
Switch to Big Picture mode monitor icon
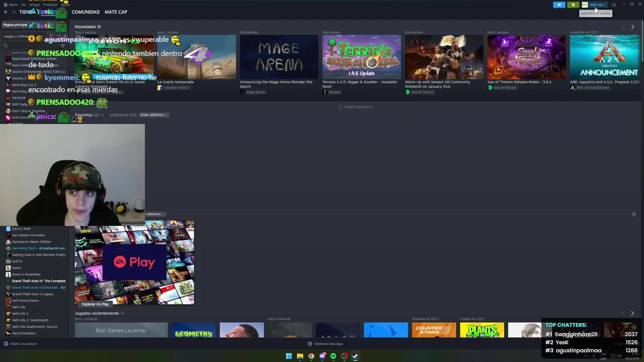614,5
